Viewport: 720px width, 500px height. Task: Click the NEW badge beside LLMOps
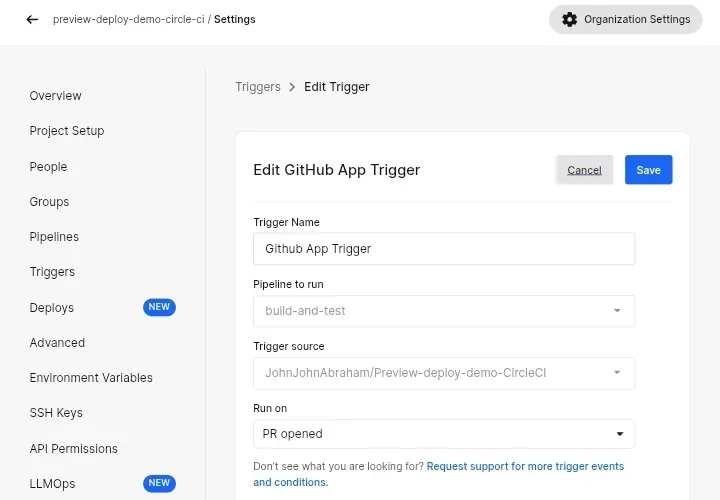click(x=159, y=483)
